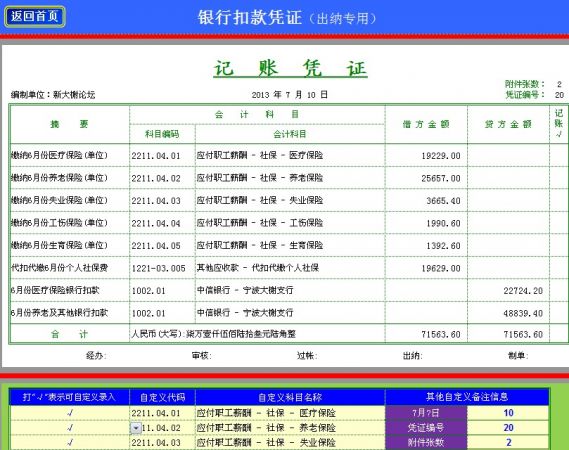
Task: Select 凭证编号 value field showing 20
Action: click(x=508, y=428)
